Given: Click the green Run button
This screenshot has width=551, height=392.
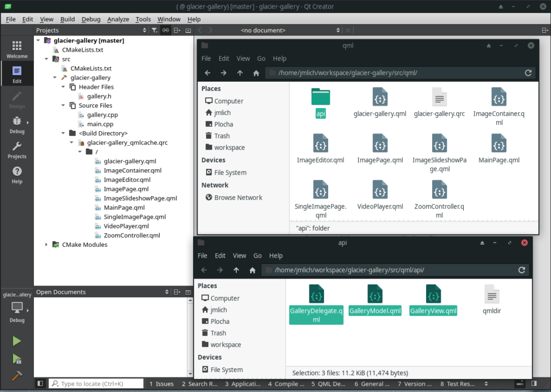Looking at the screenshot, I should tap(17, 341).
